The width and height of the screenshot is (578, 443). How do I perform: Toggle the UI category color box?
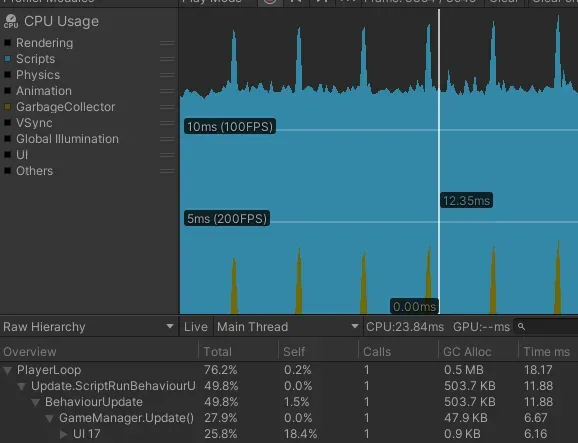pos(7,155)
